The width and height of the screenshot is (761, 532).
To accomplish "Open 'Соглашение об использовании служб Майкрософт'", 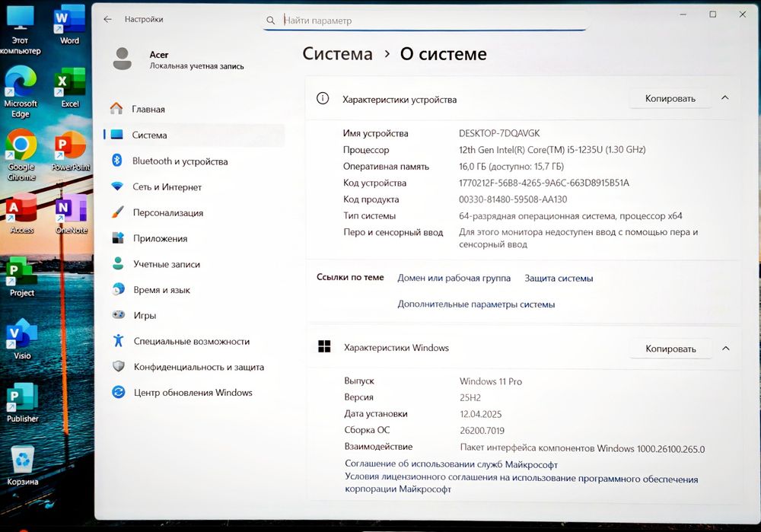I will pos(451,464).
